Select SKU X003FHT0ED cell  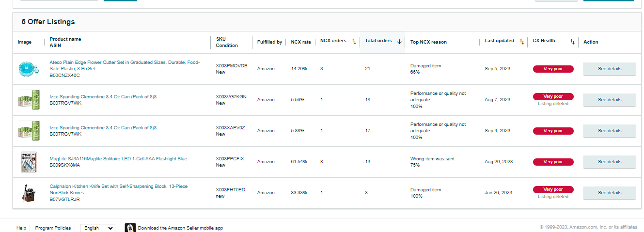pyautogui.click(x=230, y=190)
